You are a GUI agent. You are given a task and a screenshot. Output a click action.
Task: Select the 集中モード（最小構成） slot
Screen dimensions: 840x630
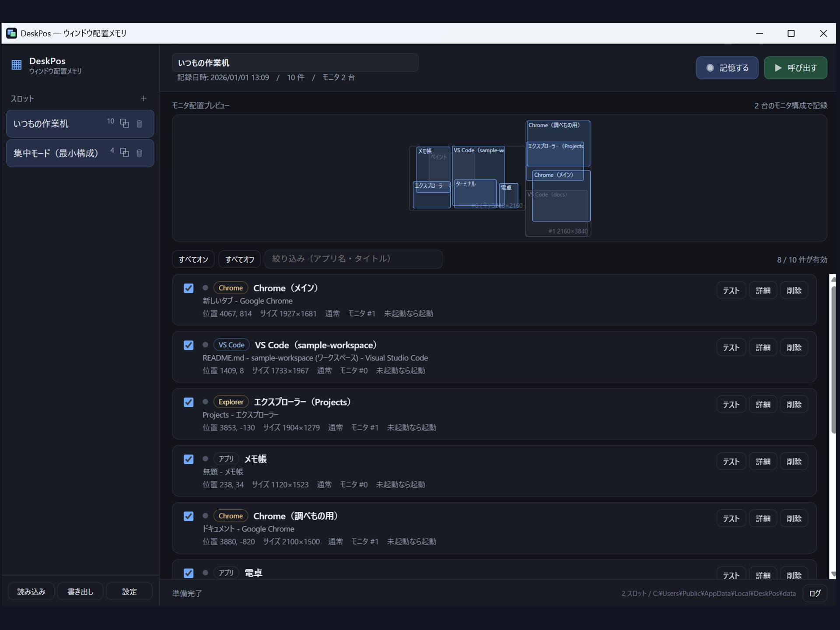80,153
